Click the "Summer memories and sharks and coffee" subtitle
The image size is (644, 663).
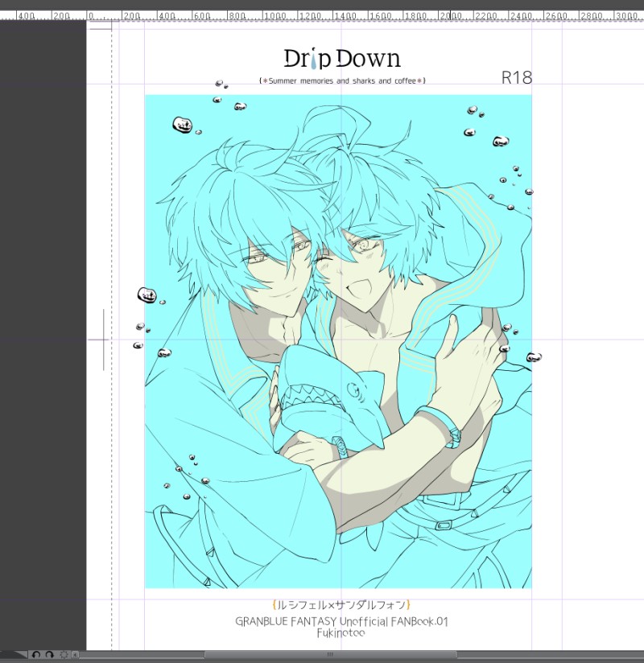click(x=342, y=80)
